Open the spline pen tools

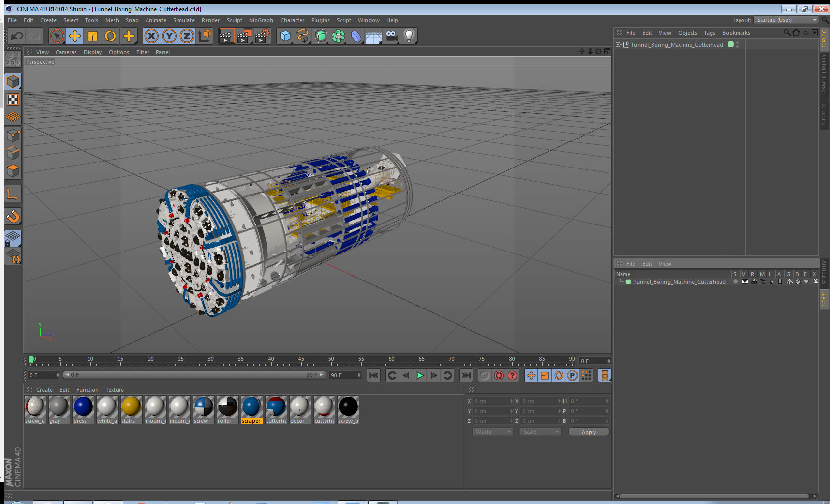pyautogui.click(x=303, y=36)
